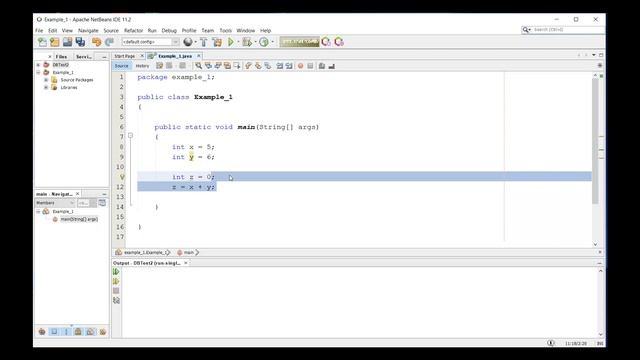
Task: Click the Open Project icon
Action: (x=67, y=42)
